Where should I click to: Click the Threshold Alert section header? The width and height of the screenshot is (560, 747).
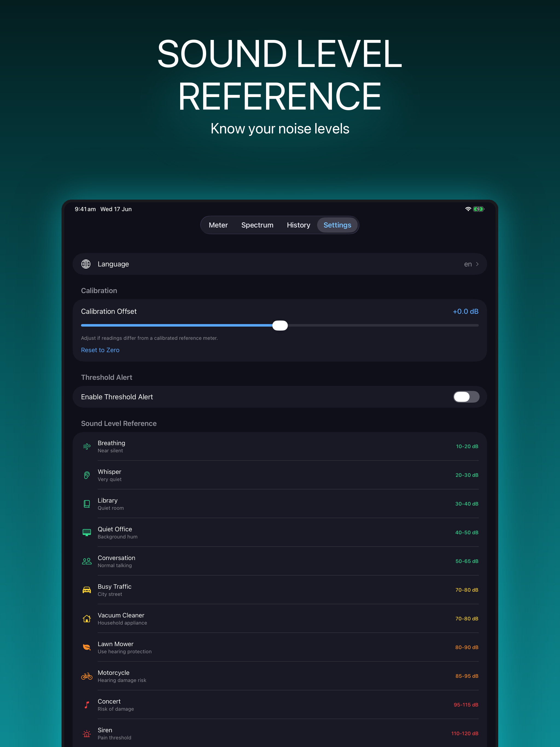click(x=107, y=378)
